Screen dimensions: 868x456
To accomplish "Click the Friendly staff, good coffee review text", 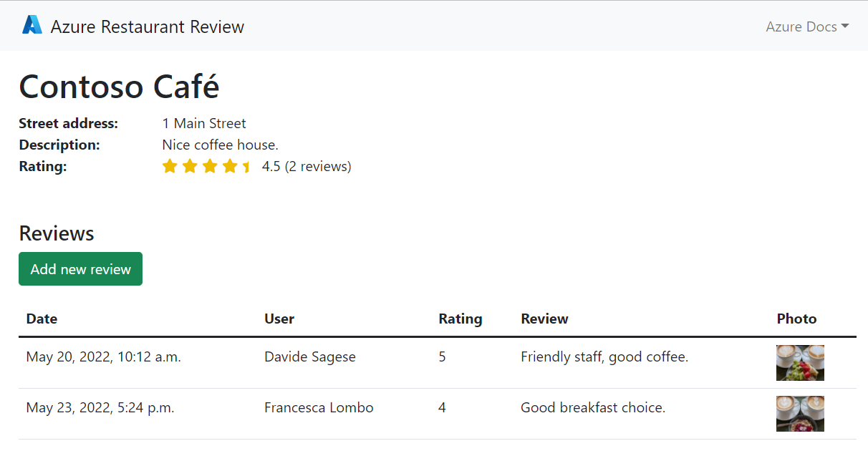I will tap(604, 356).
